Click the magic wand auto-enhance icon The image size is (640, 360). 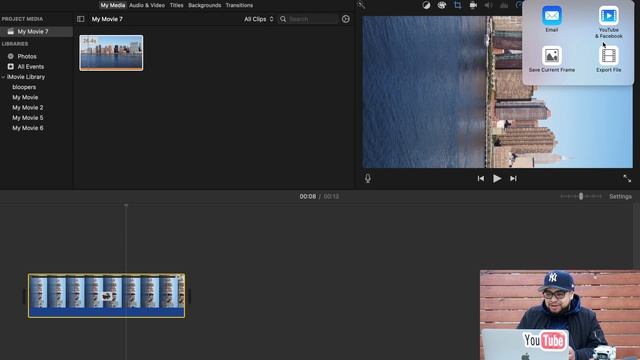point(361,5)
